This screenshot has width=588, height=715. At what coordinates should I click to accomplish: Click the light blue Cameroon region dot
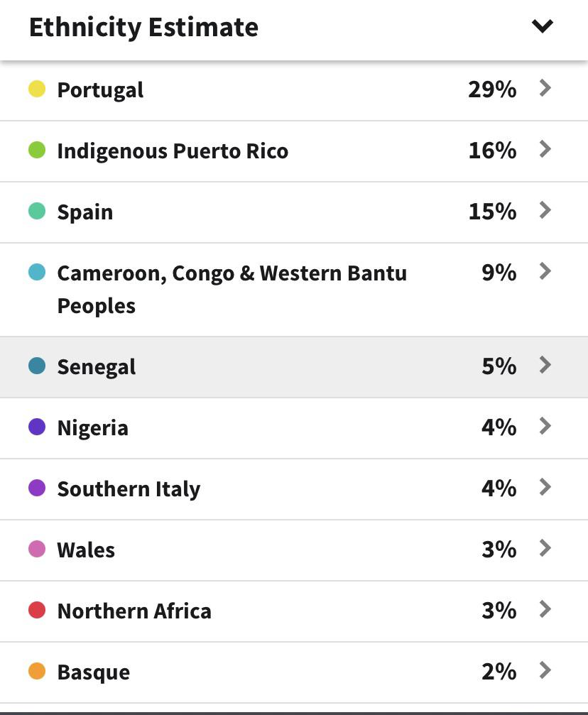(38, 272)
